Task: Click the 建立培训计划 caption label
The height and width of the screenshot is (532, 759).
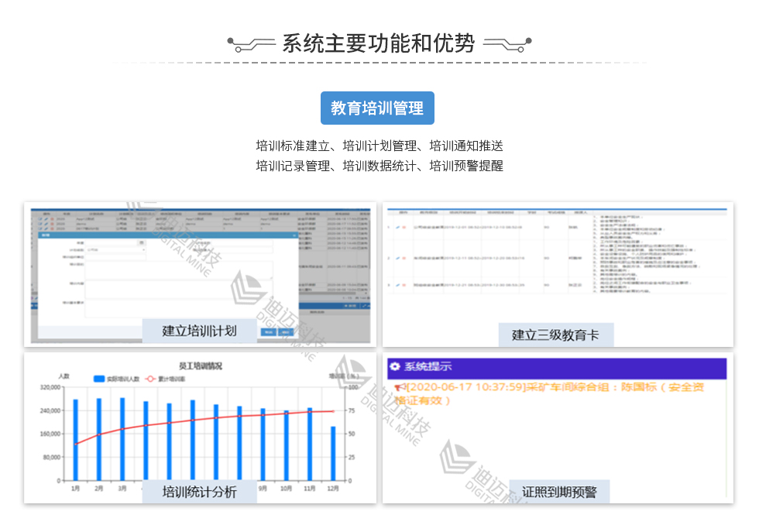Action: (199, 331)
